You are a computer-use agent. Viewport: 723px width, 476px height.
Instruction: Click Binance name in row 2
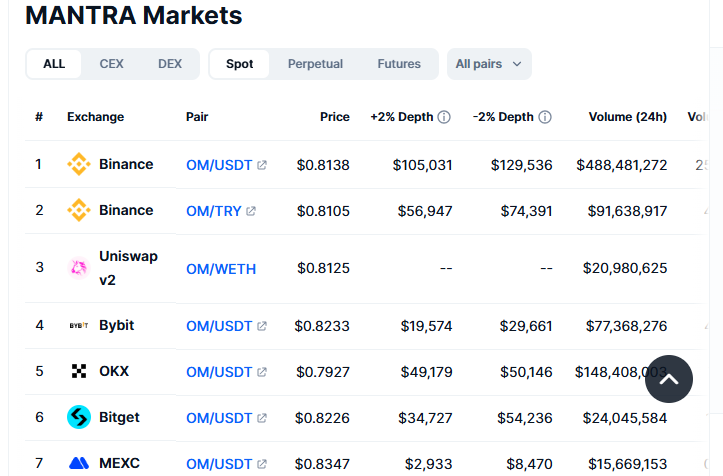click(x=126, y=210)
